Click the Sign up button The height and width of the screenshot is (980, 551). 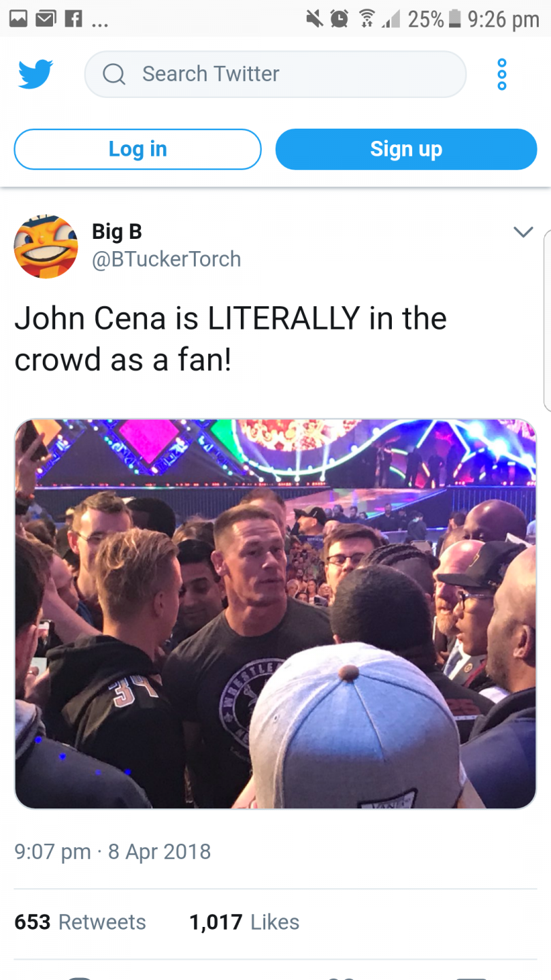pyautogui.click(x=406, y=149)
